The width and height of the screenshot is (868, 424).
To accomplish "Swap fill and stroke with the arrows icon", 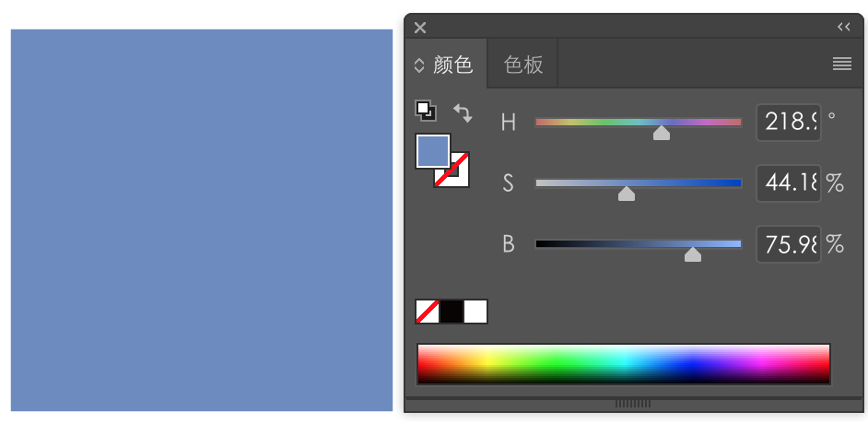I will click(463, 113).
